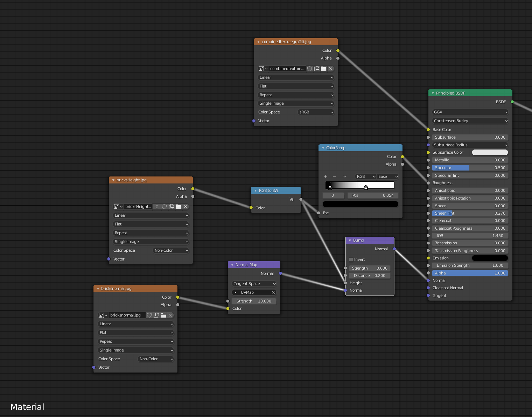
Task: Click the user count 2 button in bricksHeight
Action: [156, 207]
